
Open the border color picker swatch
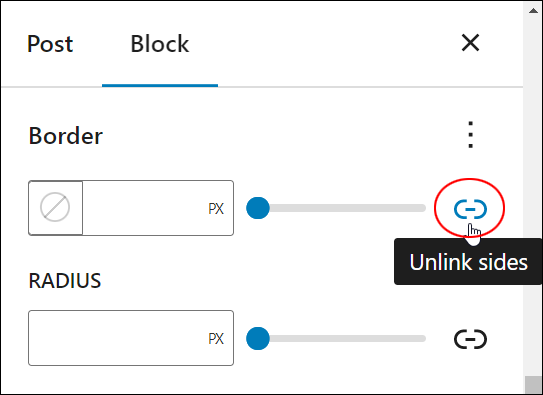pos(55,208)
